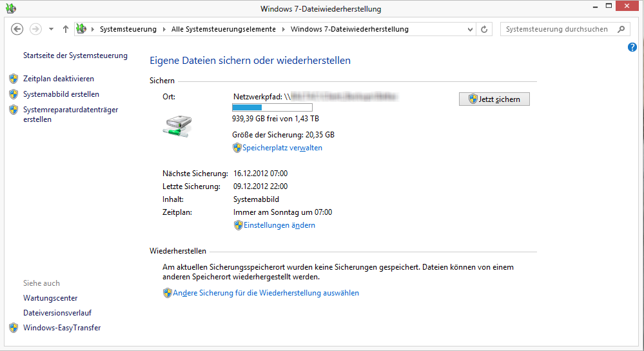Click the disk space usage bar
This screenshot has height=351, width=644.
click(272, 108)
